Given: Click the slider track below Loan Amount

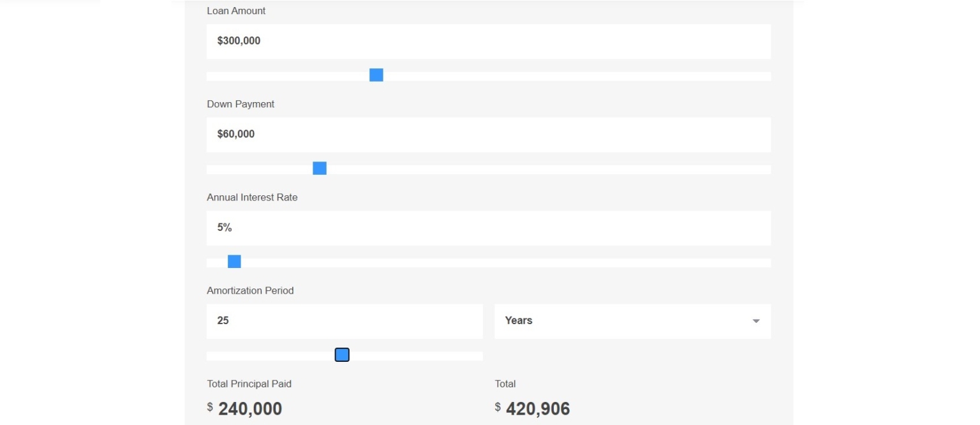Looking at the screenshot, I should click(488, 75).
